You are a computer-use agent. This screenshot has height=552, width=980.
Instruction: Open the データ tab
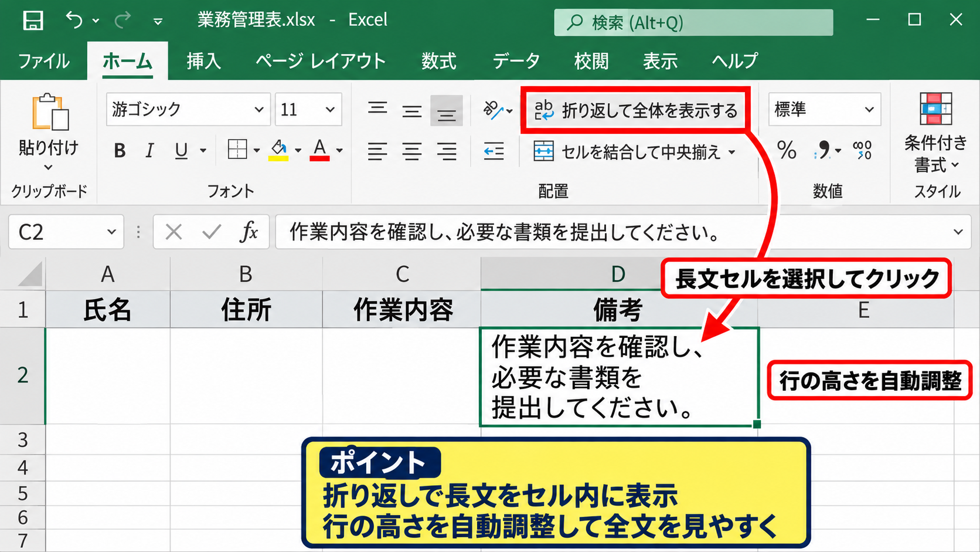pos(516,61)
